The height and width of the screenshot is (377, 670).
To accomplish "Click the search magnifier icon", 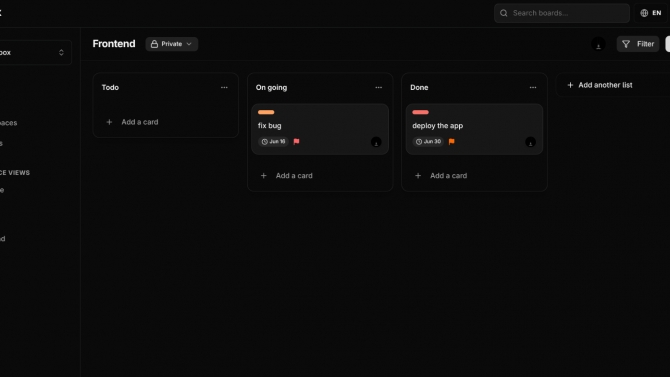I will click(x=504, y=13).
